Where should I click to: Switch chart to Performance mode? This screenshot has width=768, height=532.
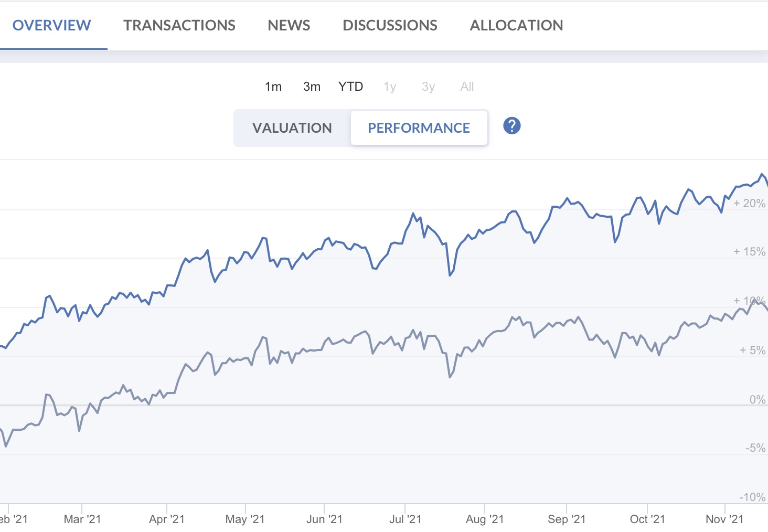419,128
